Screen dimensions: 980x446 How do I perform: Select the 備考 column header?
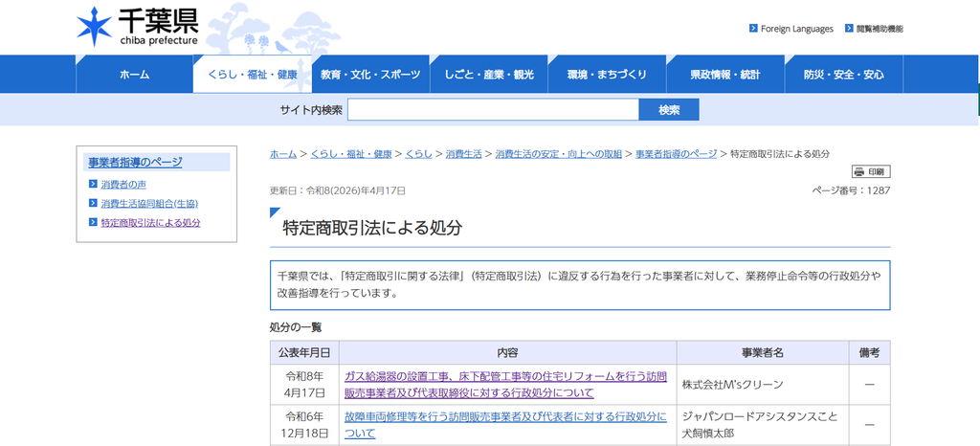pos(869,353)
